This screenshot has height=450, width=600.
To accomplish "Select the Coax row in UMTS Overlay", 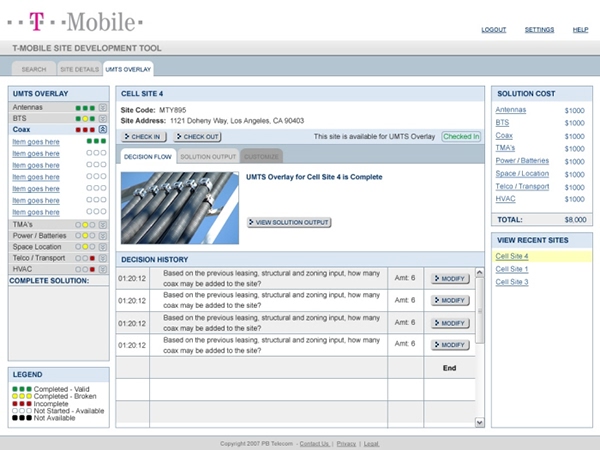I will pyautogui.click(x=59, y=129).
